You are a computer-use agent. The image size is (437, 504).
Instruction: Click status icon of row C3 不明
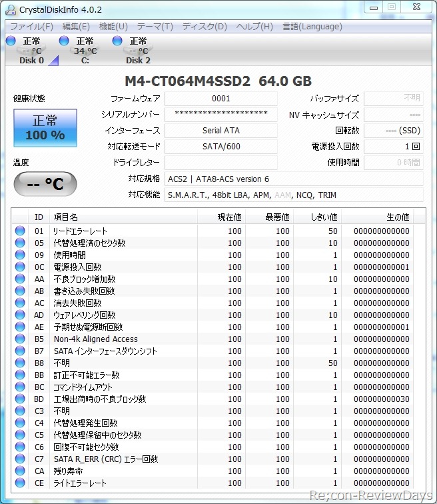[x=20, y=411]
